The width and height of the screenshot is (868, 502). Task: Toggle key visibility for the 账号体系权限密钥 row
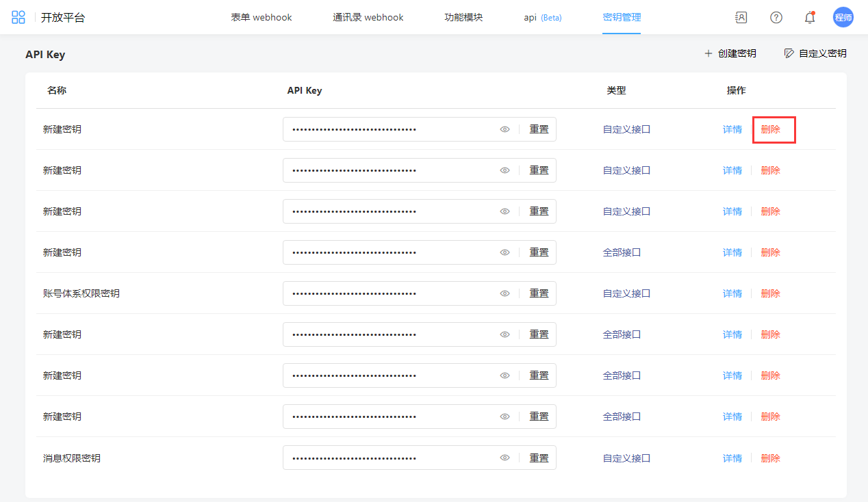505,293
